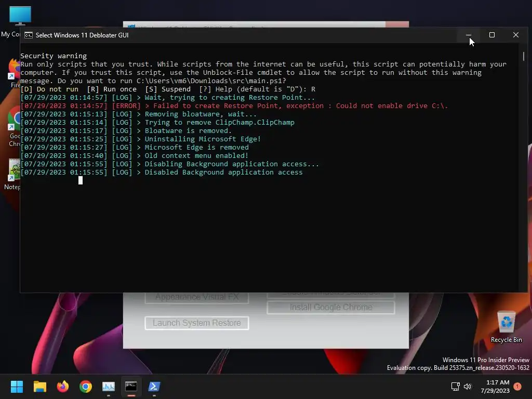Open the notification bell badge
This screenshot has width=532, height=399.
pyautogui.click(x=517, y=387)
